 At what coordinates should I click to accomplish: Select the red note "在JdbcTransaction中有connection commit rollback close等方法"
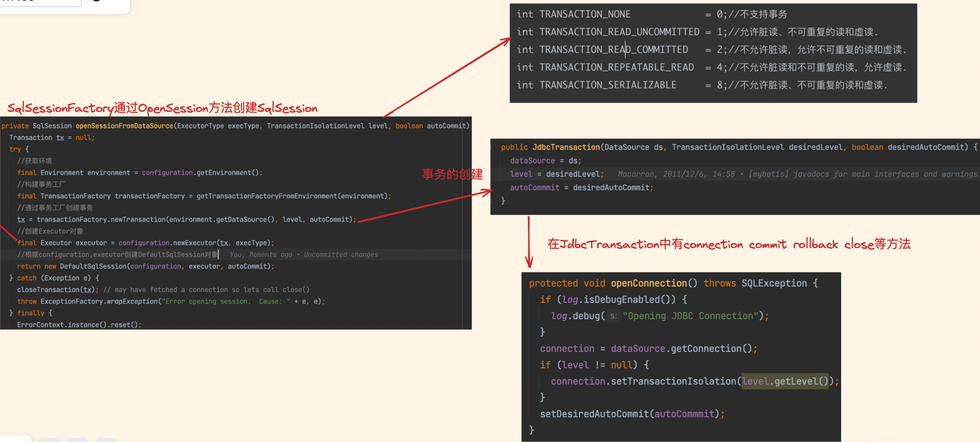pos(729,244)
